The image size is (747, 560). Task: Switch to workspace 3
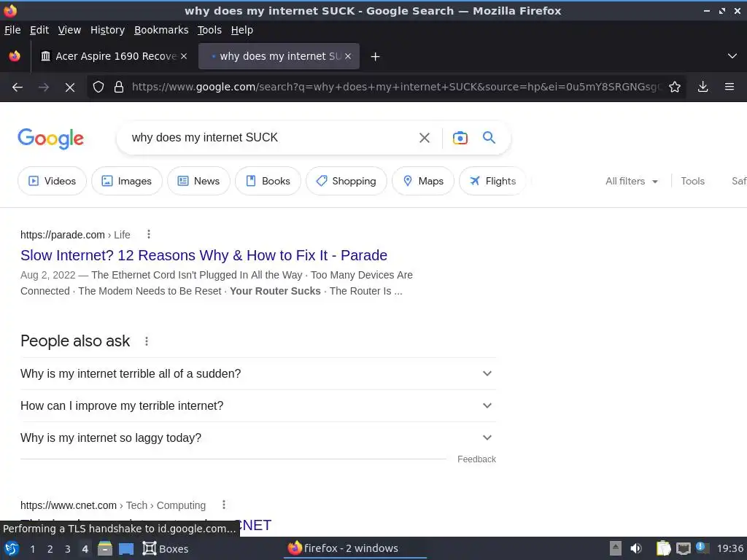pos(68,549)
